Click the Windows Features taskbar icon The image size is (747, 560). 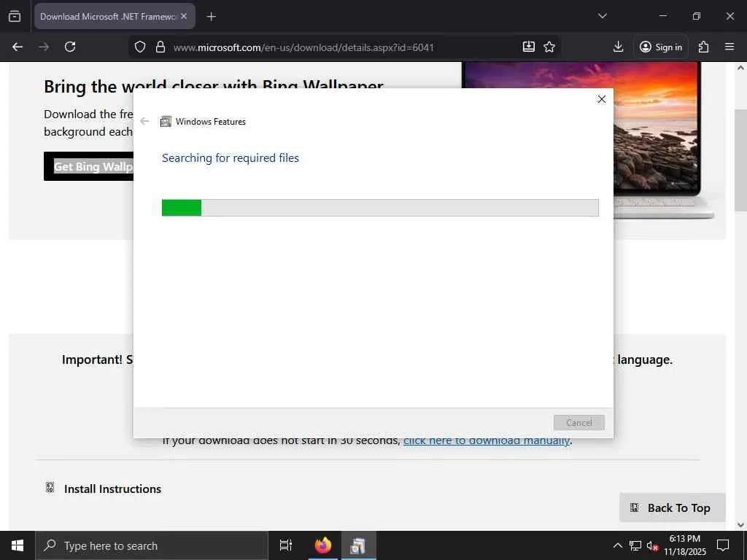tap(357, 545)
